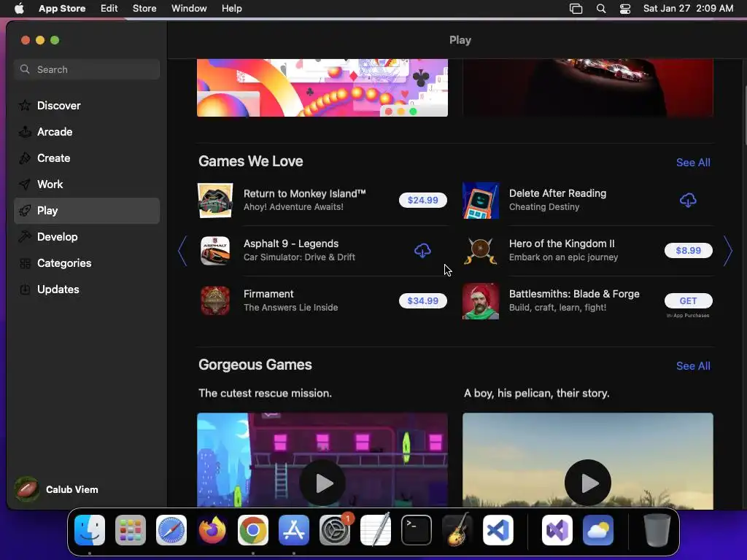Show previous Games We Love page

pyautogui.click(x=182, y=251)
